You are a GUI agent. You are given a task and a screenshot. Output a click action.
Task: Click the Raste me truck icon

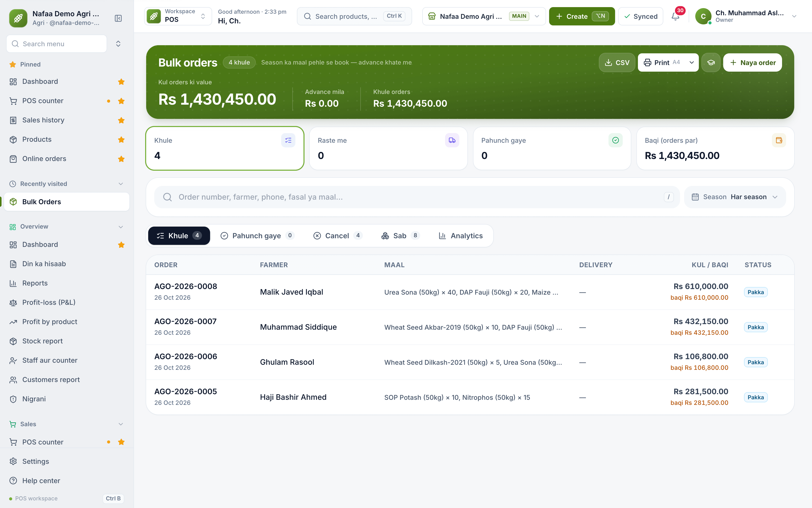coord(452,140)
